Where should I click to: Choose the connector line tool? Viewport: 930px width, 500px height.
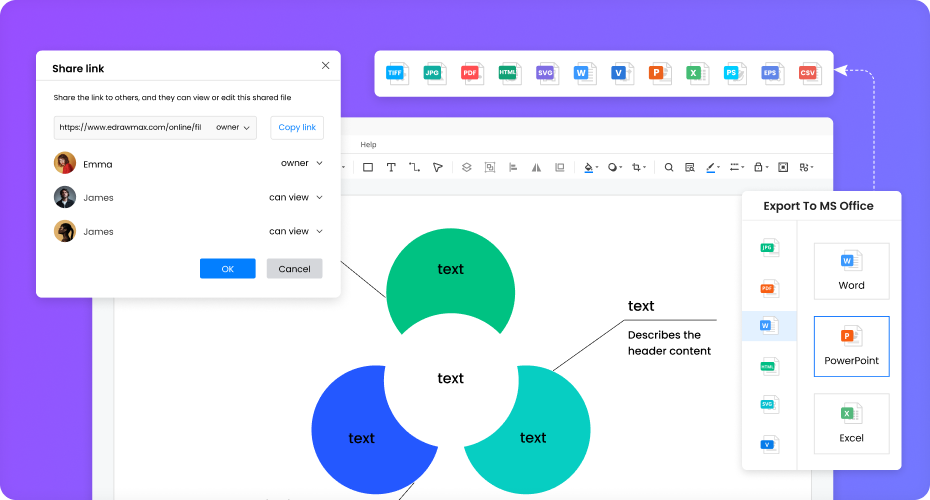point(414,167)
